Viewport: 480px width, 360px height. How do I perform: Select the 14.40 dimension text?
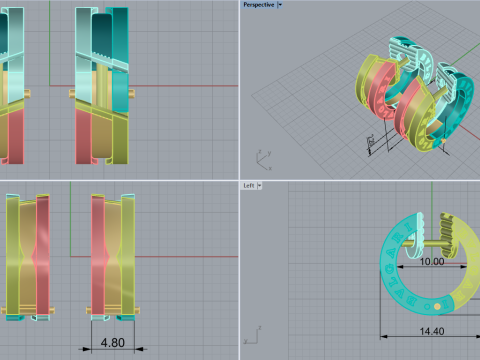(x=432, y=331)
